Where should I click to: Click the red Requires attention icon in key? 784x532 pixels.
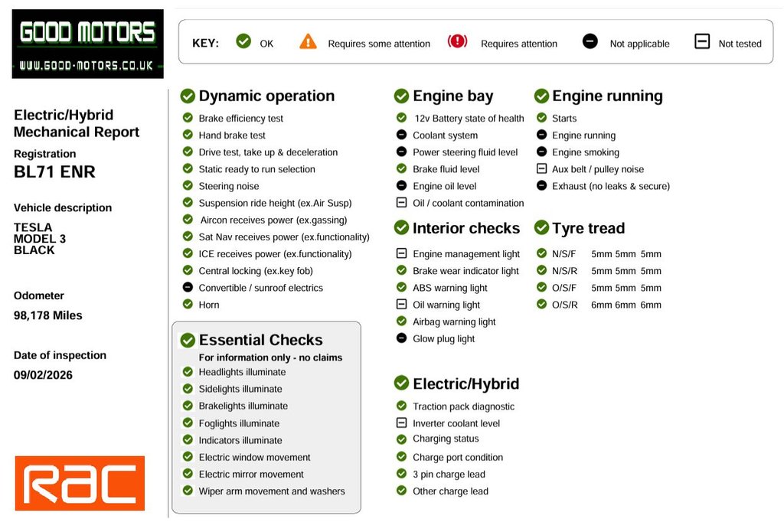tap(457, 41)
